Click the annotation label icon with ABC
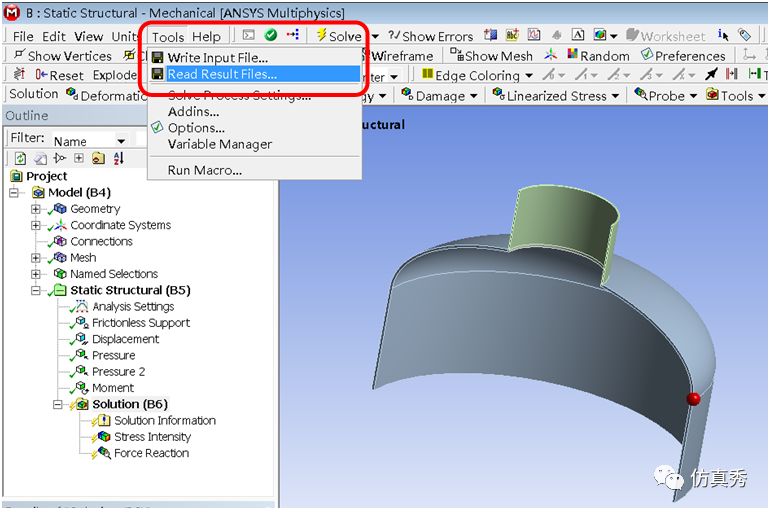The height and width of the screenshot is (512, 772). (x=513, y=34)
